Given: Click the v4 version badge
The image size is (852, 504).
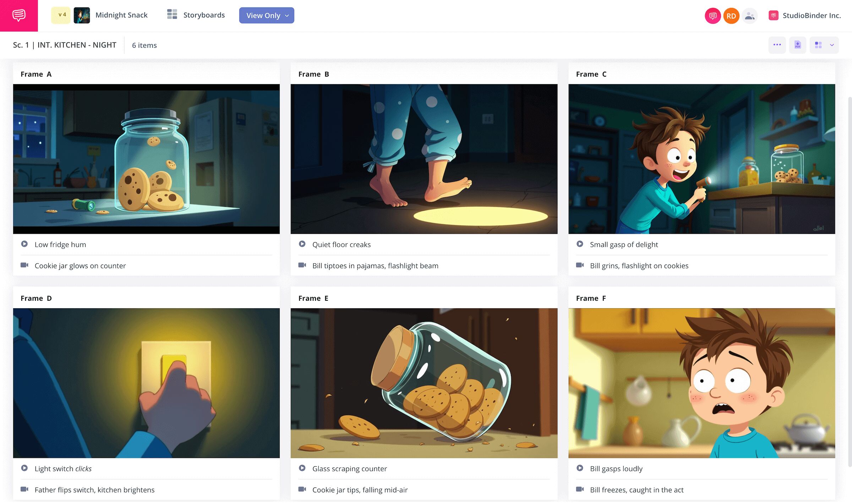Looking at the screenshot, I should point(61,15).
